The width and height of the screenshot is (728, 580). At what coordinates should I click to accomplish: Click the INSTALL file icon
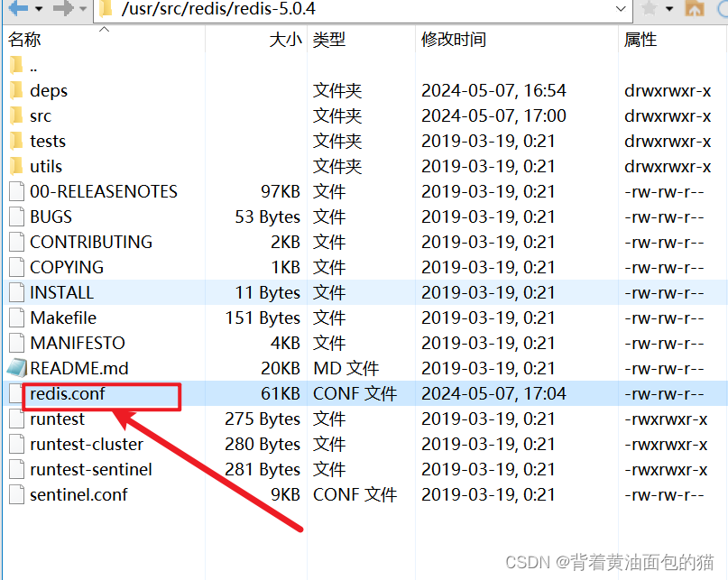pyautogui.click(x=17, y=292)
